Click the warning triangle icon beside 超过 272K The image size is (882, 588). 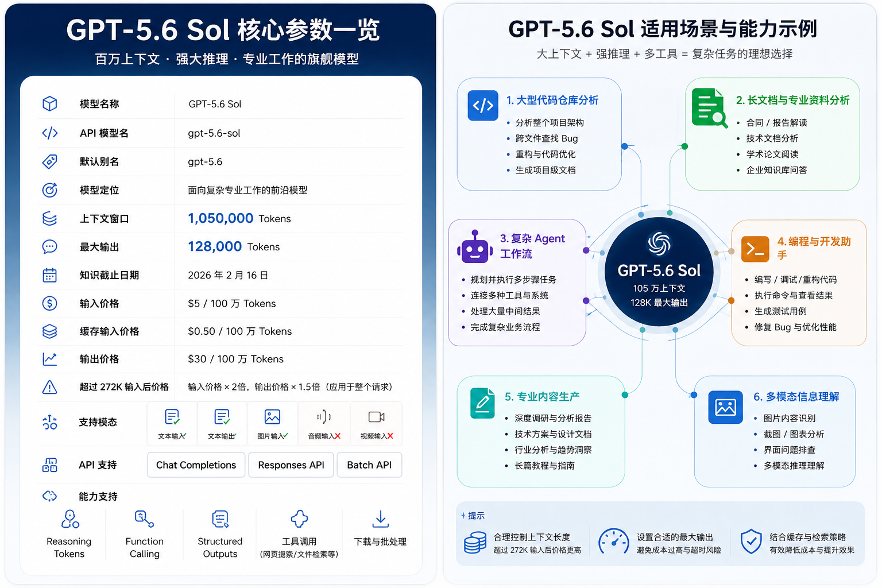(50, 387)
